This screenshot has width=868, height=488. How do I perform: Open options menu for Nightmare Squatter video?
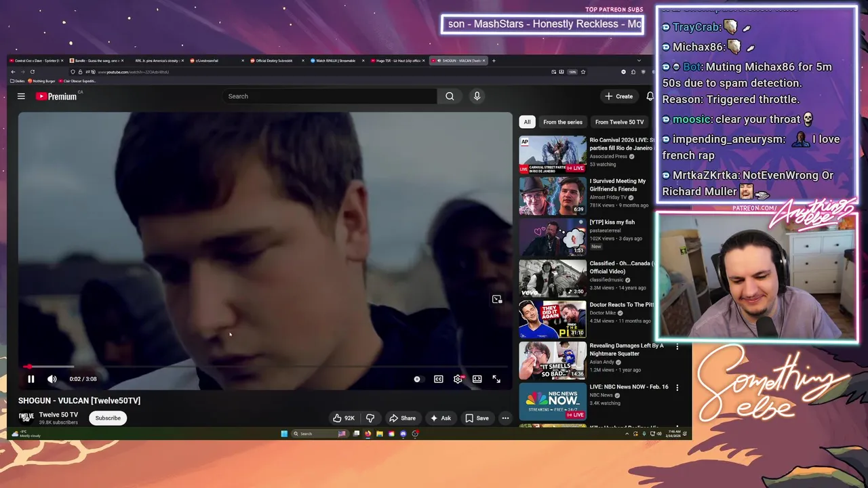click(x=677, y=347)
